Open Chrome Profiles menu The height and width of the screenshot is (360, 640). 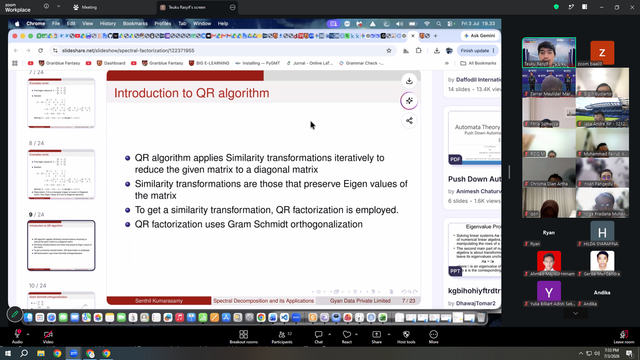(x=163, y=24)
